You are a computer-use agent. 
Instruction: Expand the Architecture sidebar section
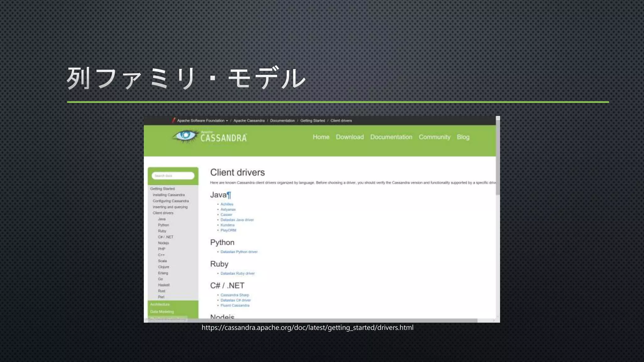click(160, 304)
